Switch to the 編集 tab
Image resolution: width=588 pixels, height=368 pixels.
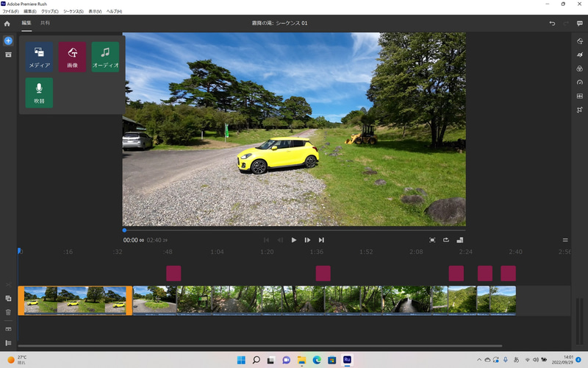(x=26, y=23)
